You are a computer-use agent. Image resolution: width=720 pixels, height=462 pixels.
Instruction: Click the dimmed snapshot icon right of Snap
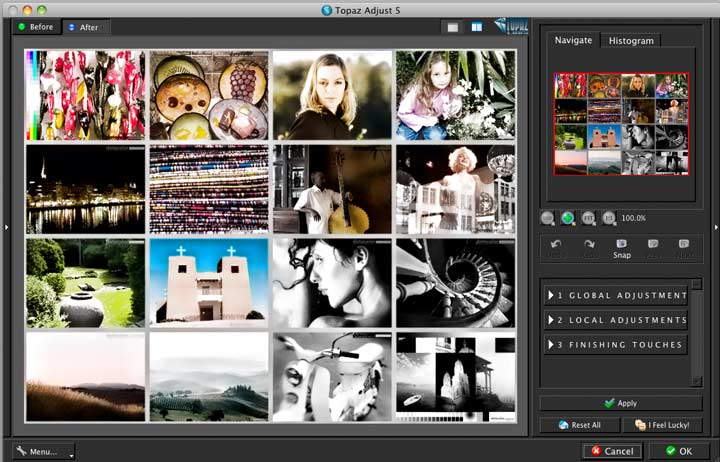653,244
